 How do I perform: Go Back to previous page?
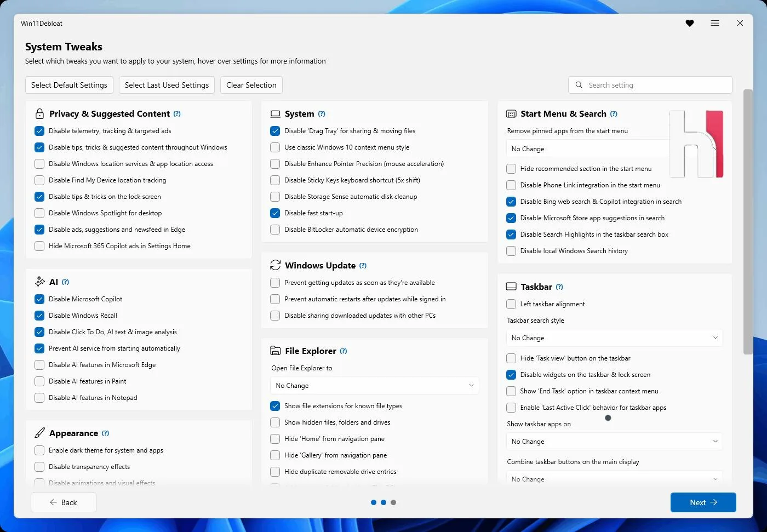[x=64, y=502]
